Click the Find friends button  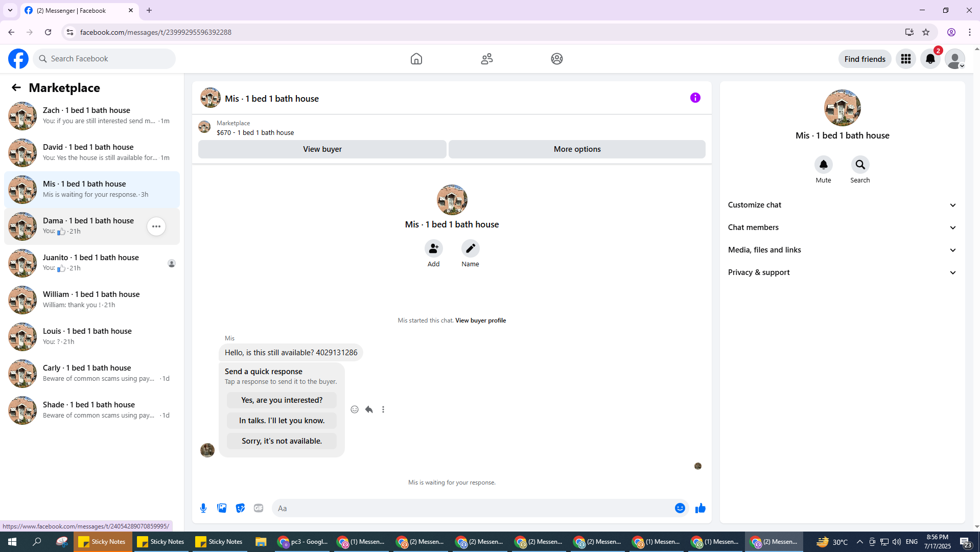click(865, 59)
